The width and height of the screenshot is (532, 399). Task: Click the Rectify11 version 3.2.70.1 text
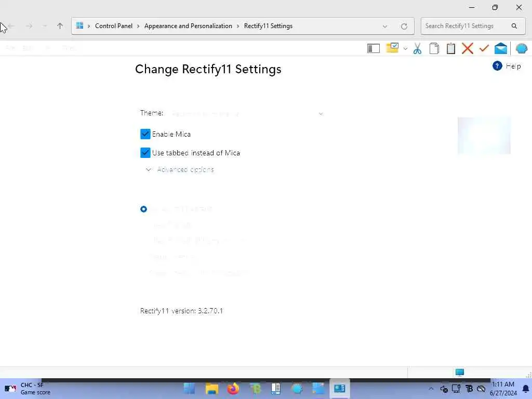[x=181, y=311]
